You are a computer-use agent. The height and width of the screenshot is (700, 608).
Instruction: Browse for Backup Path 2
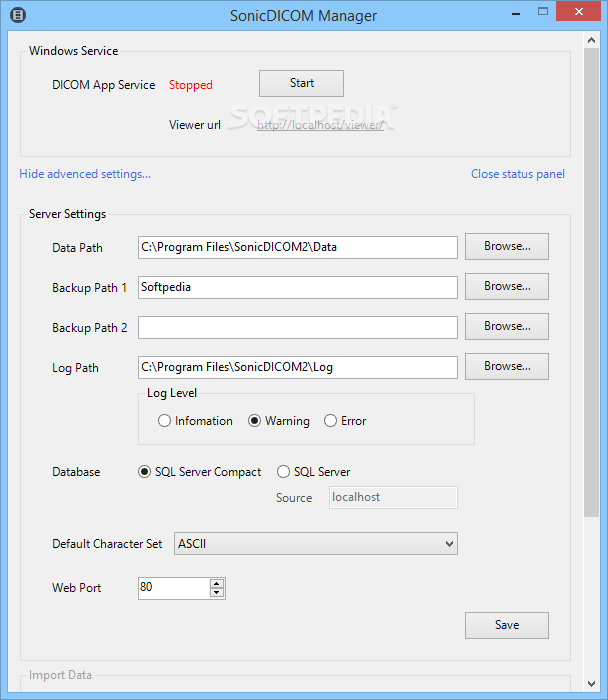pyautogui.click(x=507, y=326)
